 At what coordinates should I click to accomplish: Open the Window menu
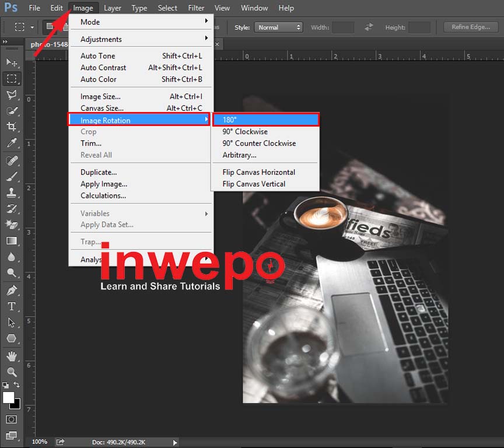[254, 8]
